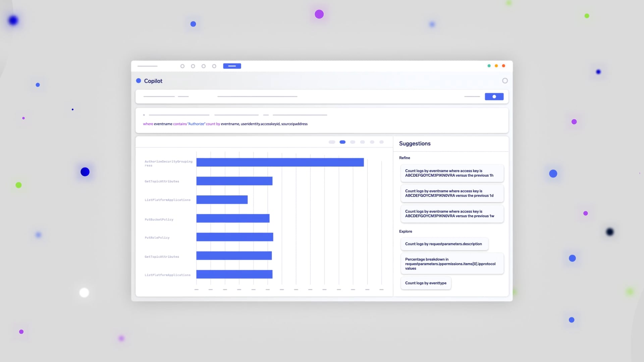Select the first gray chart view pill
644x362 pixels.
coord(332,142)
